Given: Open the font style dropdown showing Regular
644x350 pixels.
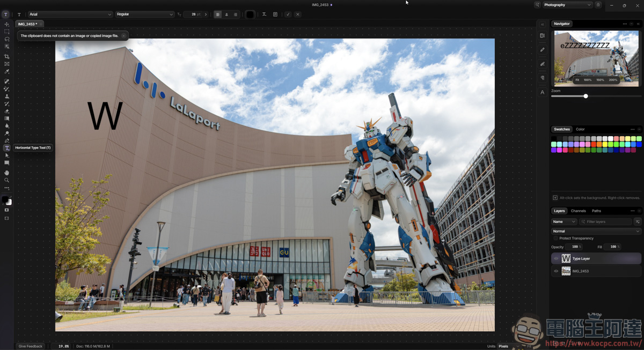Looking at the screenshot, I should (145, 14).
